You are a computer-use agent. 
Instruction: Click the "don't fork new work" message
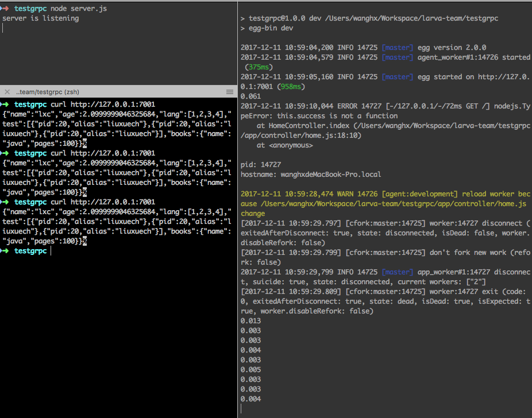[x=468, y=253]
